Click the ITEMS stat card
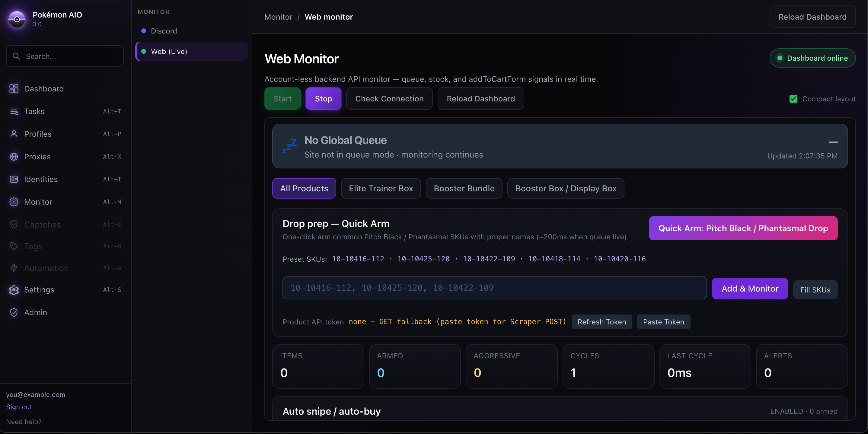The width and height of the screenshot is (868, 434). pyautogui.click(x=318, y=366)
